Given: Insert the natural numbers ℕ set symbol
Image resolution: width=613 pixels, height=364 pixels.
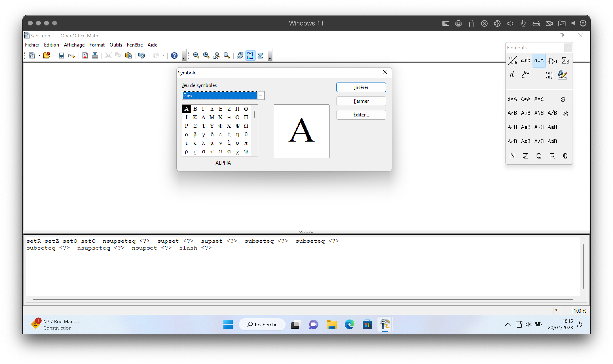Looking at the screenshot, I should click(x=512, y=156).
